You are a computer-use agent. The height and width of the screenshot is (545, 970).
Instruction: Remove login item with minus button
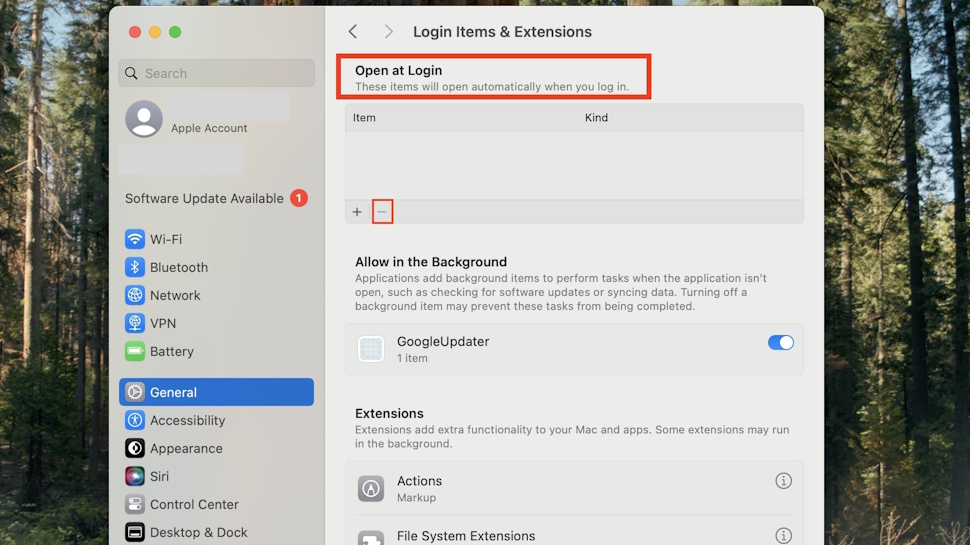point(382,212)
